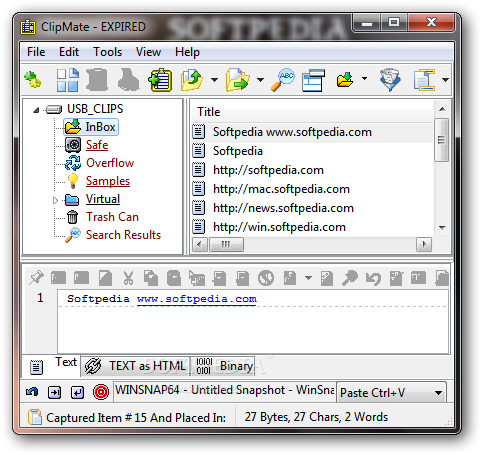The width and height of the screenshot is (482, 455).
Task: Click the four-tile window layout icon
Action: 68,80
